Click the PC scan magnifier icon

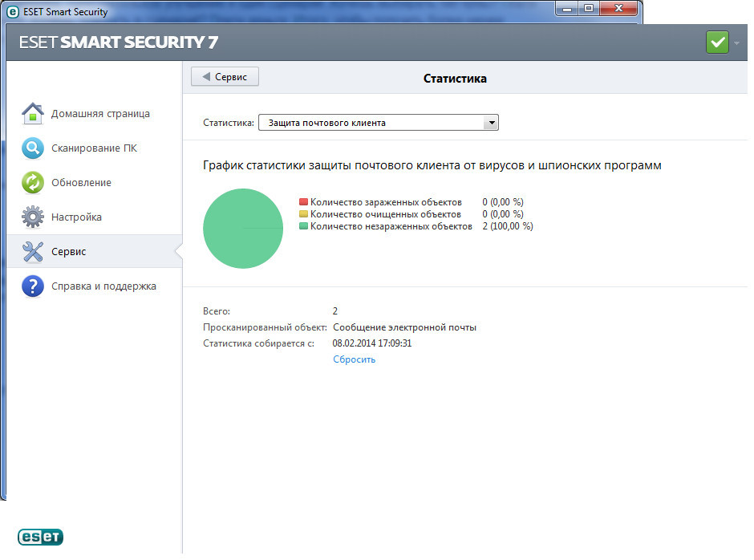point(32,148)
